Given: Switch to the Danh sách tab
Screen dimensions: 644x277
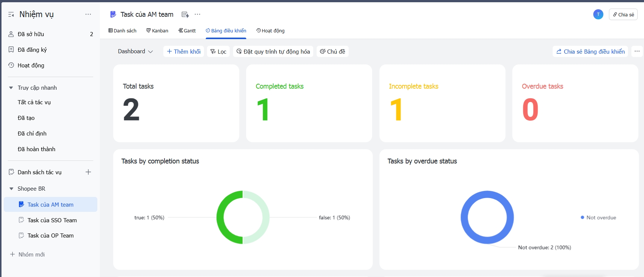Looking at the screenshot, I should 122,31.
